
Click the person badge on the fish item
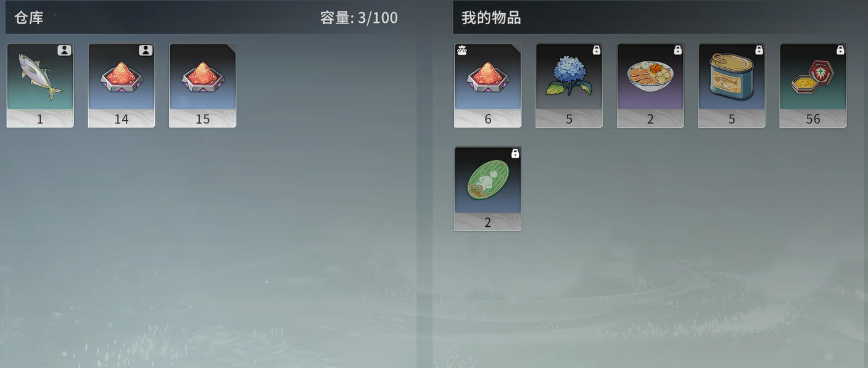[65, 51]
